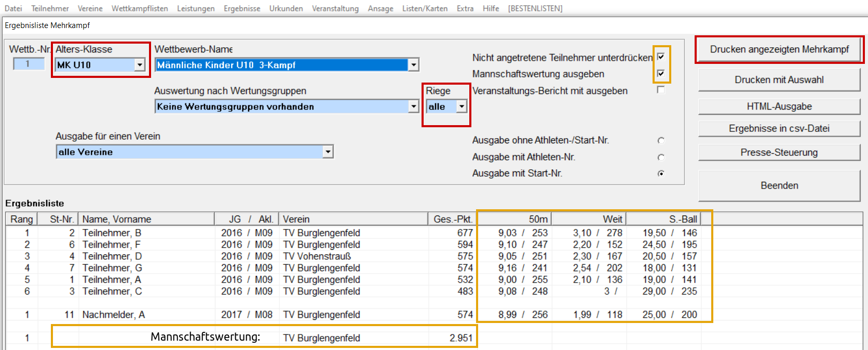Open the Alters-Klasse dropdown arrow
The width and height of the screenshot is (868, 350).
(x=140, y=65)
